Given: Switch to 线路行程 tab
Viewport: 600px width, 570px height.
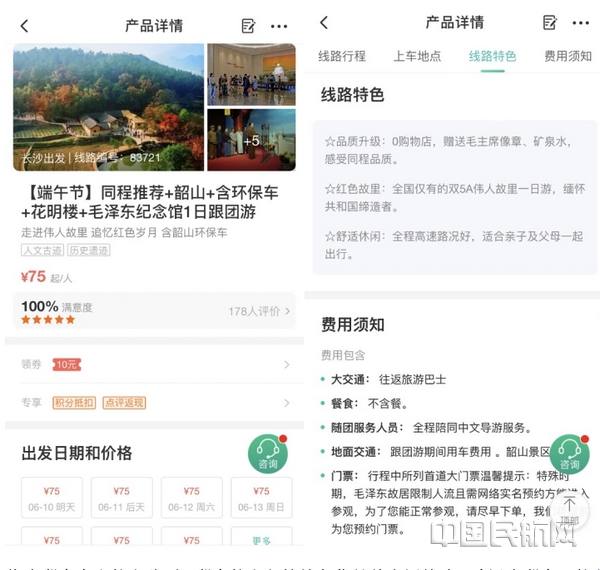Looking at the screenshot, I should [x=342, y=56].
